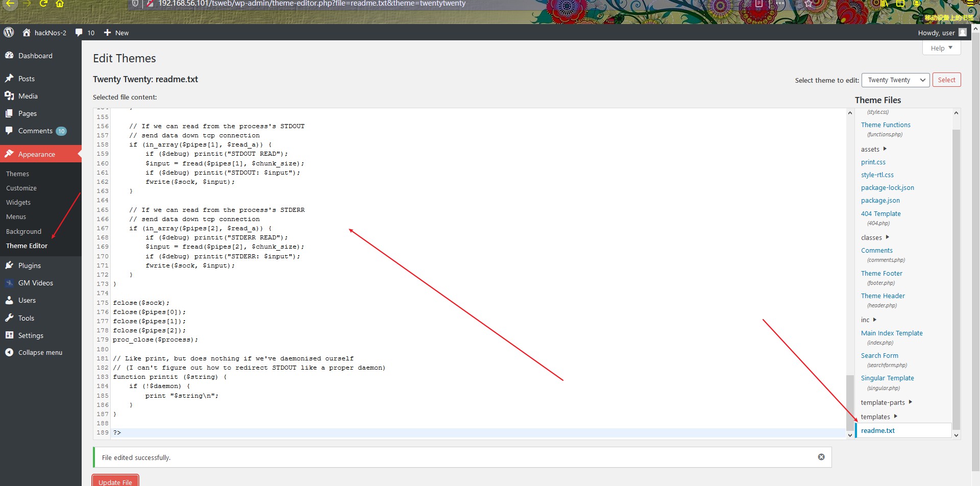Open 404 Template file
The width and height of the screenshot is (980, 486).
[881, 213]
